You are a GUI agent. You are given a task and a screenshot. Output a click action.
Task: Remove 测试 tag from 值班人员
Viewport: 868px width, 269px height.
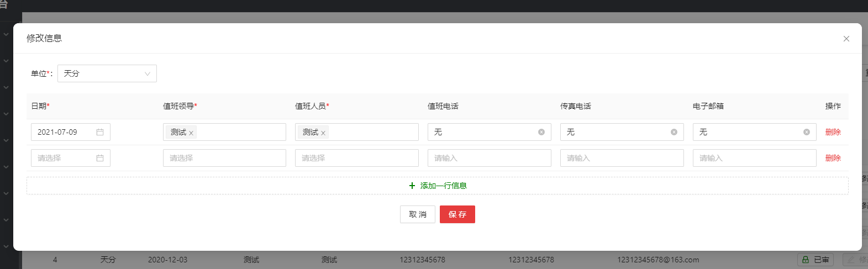coord(323,133)
